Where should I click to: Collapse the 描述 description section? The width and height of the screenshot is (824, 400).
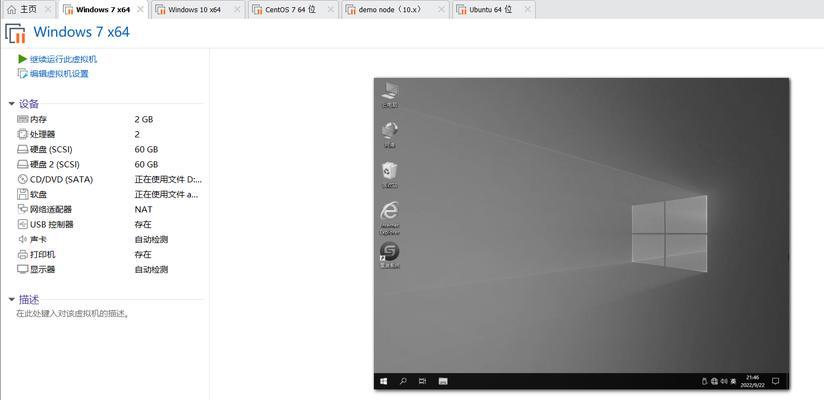point(12,300)
